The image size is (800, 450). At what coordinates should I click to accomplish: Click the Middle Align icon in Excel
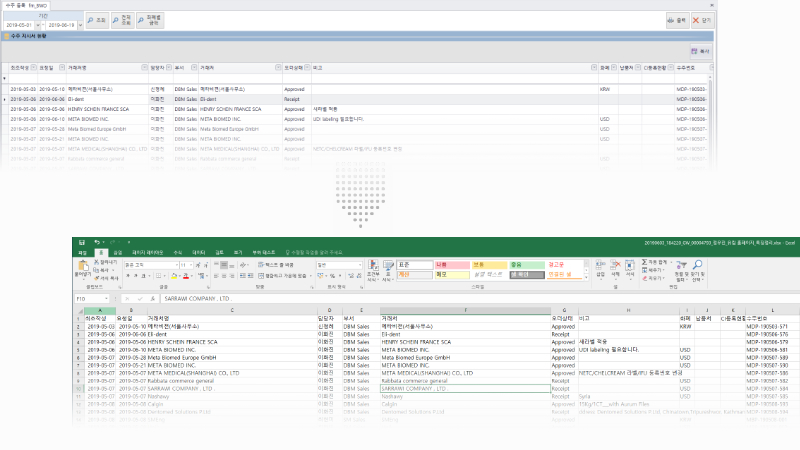coord(224,265)
